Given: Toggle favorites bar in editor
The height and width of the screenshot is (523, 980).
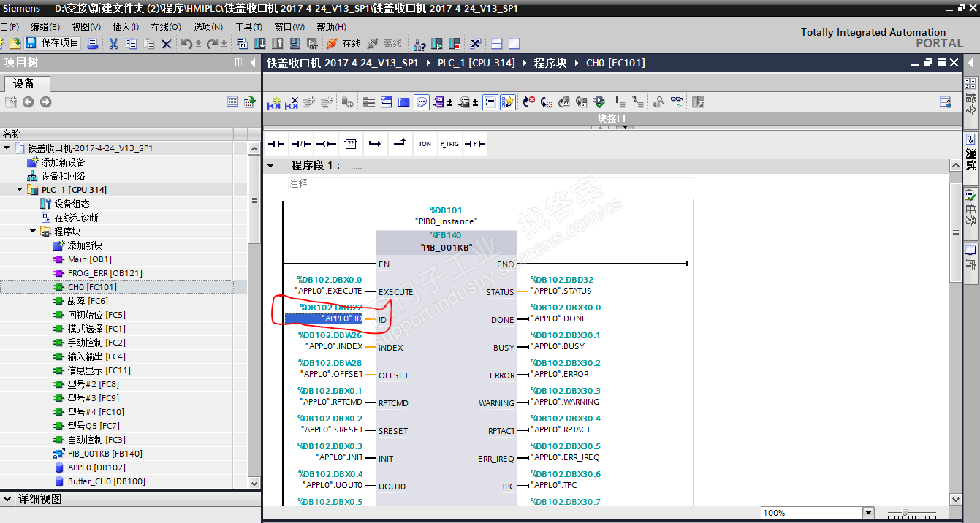Looking at the screenshot, I should pyautogui.click(x=508, y=102).
